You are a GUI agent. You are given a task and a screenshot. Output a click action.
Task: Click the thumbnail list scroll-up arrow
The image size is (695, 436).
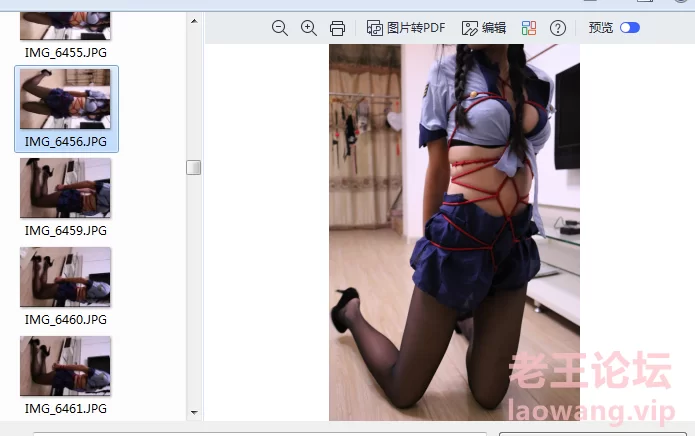click(194, 21)
